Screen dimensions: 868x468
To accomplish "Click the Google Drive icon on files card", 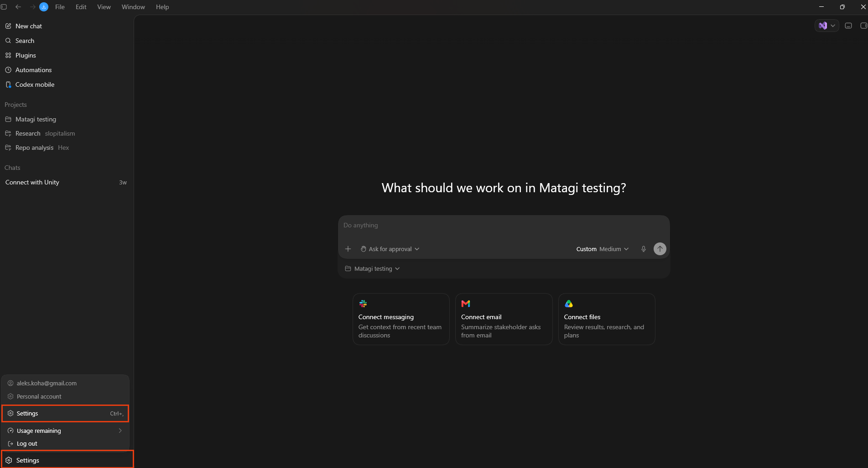I will pos(569,304).
